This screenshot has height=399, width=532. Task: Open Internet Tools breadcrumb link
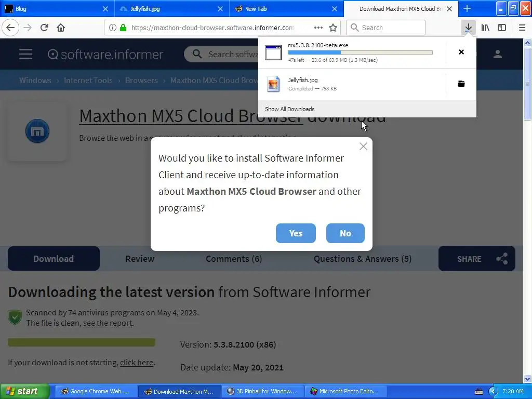pos(88,81)
